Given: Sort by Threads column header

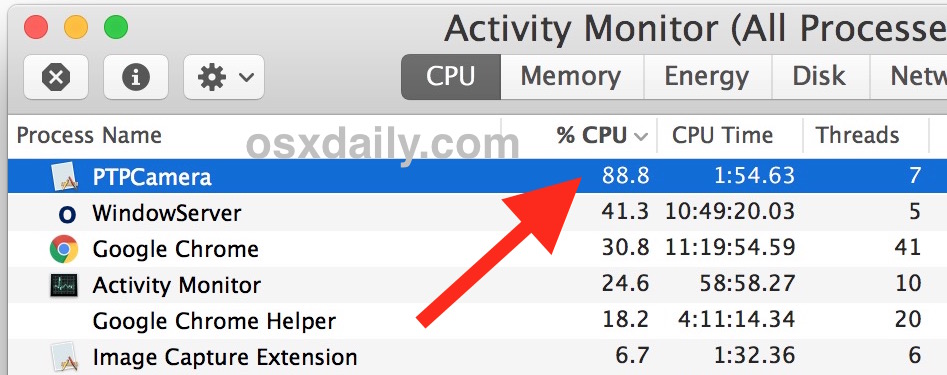Looking at the screenshot, I should [858, 135].
